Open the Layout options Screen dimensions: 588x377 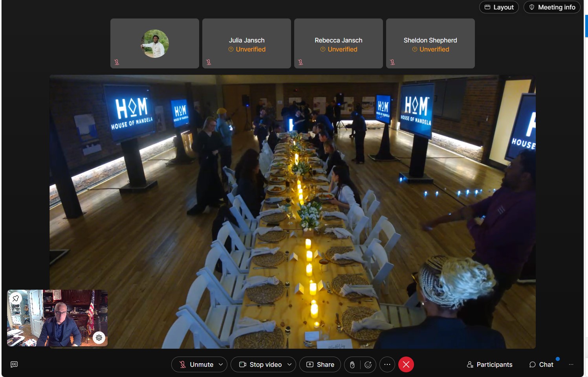click(499, 7)
